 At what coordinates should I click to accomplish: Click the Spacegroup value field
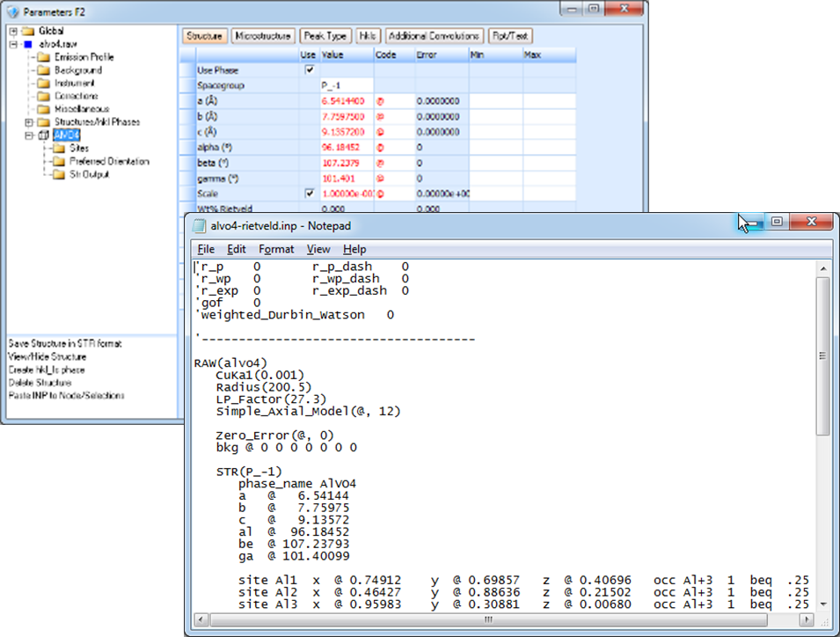tap(346, 85)
